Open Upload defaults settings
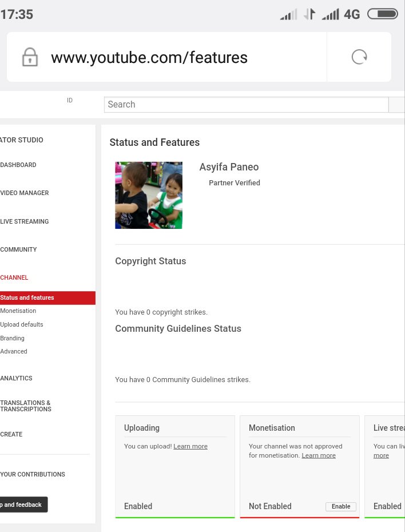405x532 pixels. pos(22,324)
